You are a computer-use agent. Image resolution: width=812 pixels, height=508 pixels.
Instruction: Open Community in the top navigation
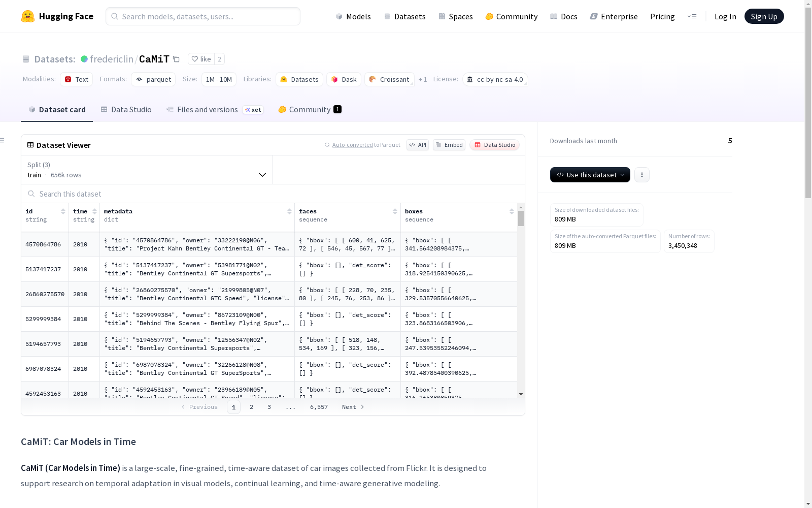[x=512, y=16]
